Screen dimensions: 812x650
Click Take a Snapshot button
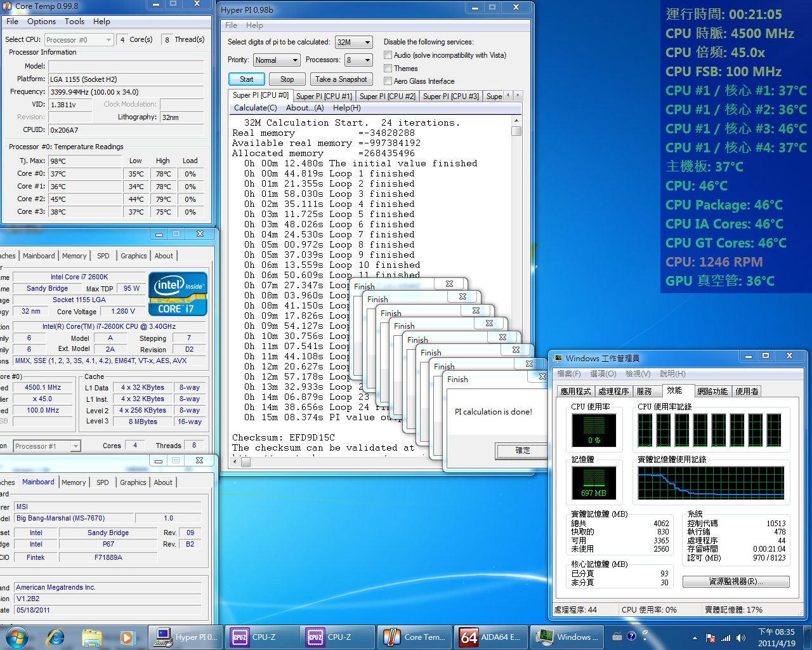pos(341,79)
